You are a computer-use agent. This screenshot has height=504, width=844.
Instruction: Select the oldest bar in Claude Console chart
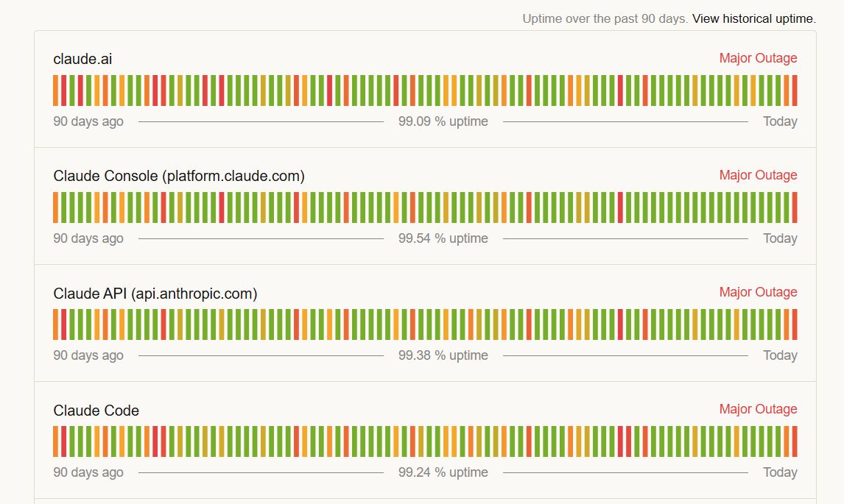[55, 207]
